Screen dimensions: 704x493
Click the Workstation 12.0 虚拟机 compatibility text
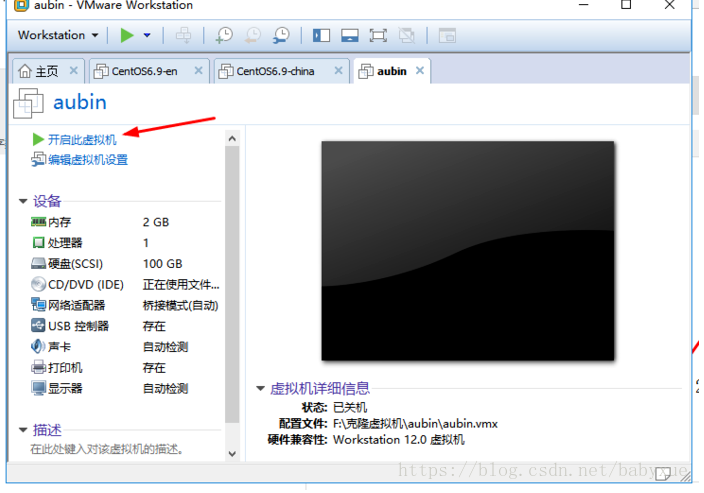pos(399,440)
